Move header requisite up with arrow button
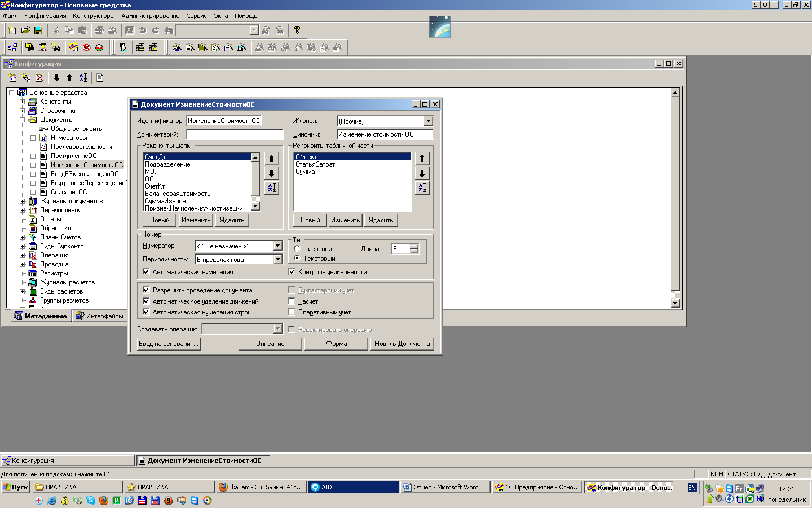 pyautogui.click(x=271, y=159)
